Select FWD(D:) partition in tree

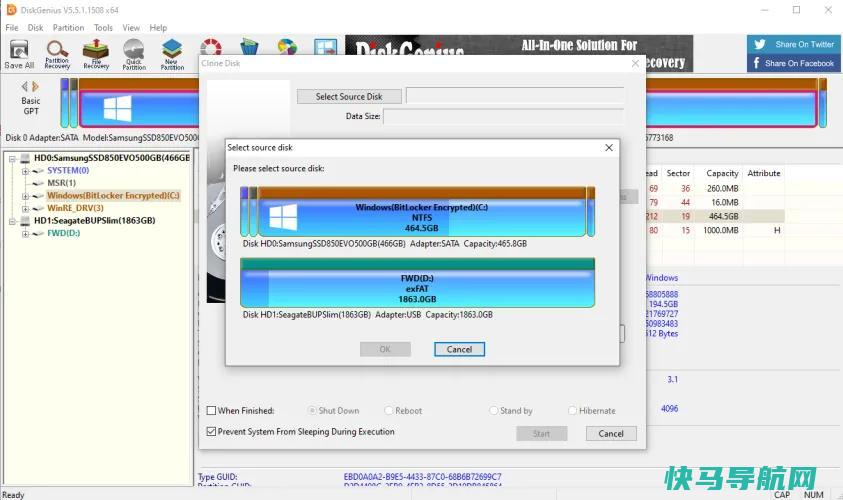tap(63, 233)
